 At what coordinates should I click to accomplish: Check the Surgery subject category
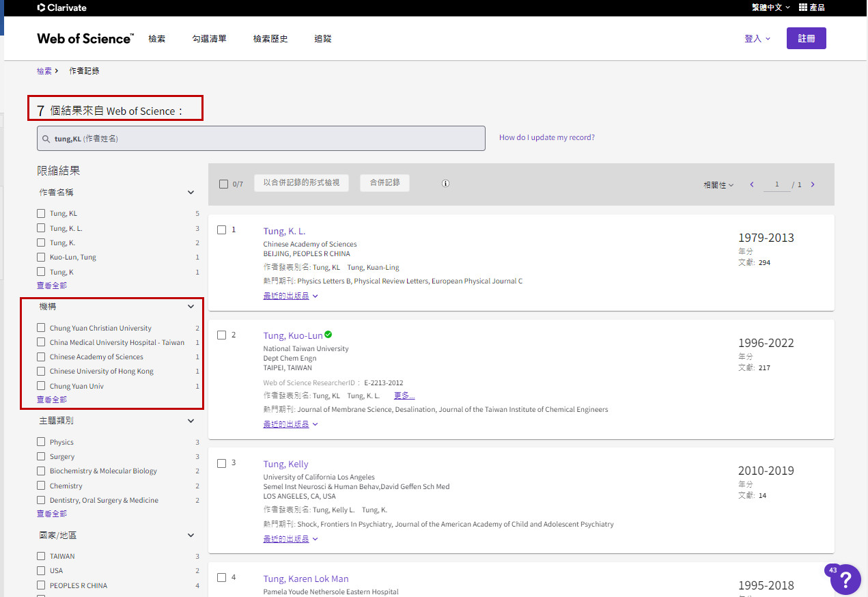pos(41,456)
